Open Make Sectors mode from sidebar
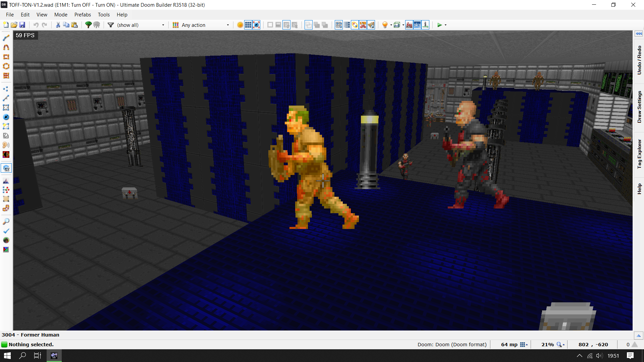 6,126
